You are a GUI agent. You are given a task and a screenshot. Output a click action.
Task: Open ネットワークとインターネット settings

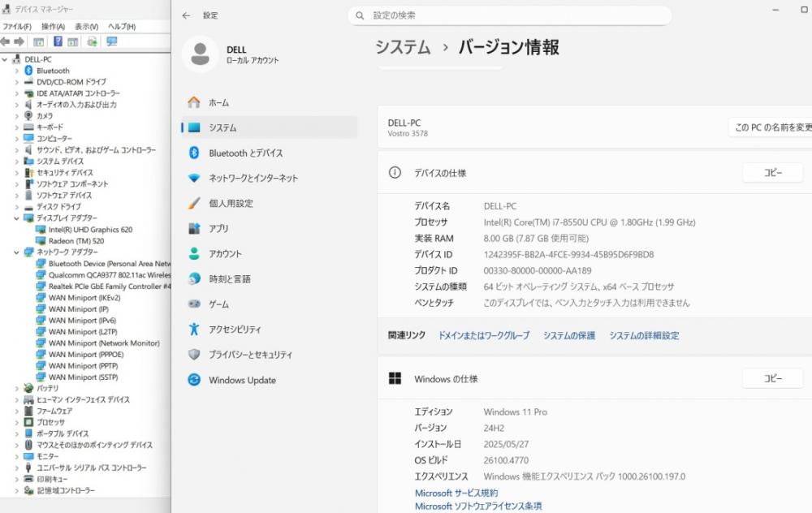pyautogui.click(x=270, y=178)
